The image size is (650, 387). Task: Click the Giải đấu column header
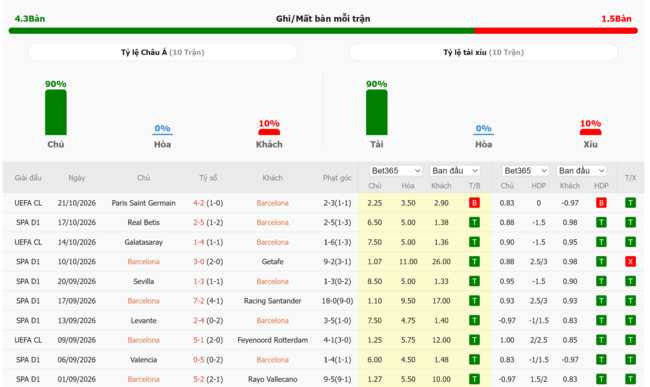28,178
